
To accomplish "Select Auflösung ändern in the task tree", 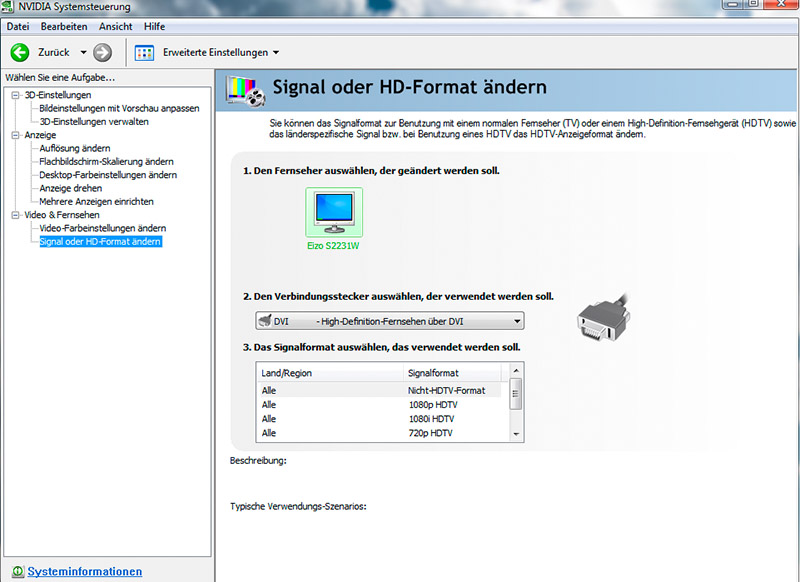I will (75, 148).
